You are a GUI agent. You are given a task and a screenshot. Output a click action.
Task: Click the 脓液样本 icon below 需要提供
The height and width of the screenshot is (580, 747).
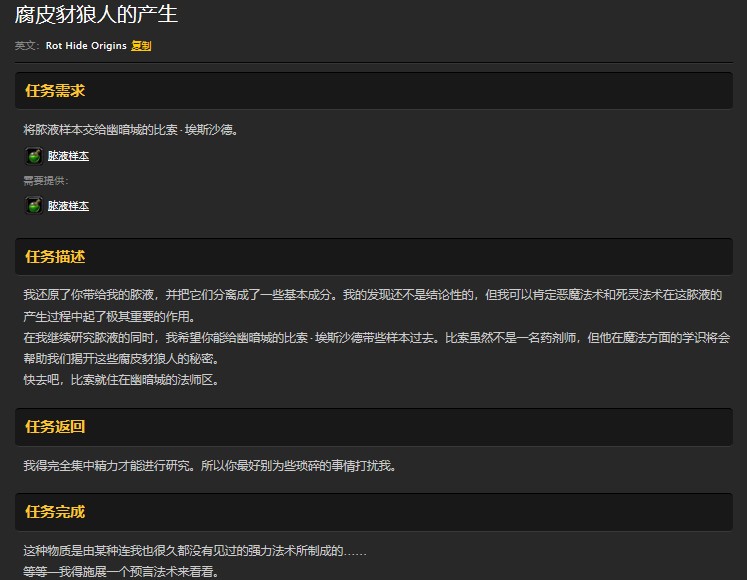pyautogui.click(x=33, y=206)
